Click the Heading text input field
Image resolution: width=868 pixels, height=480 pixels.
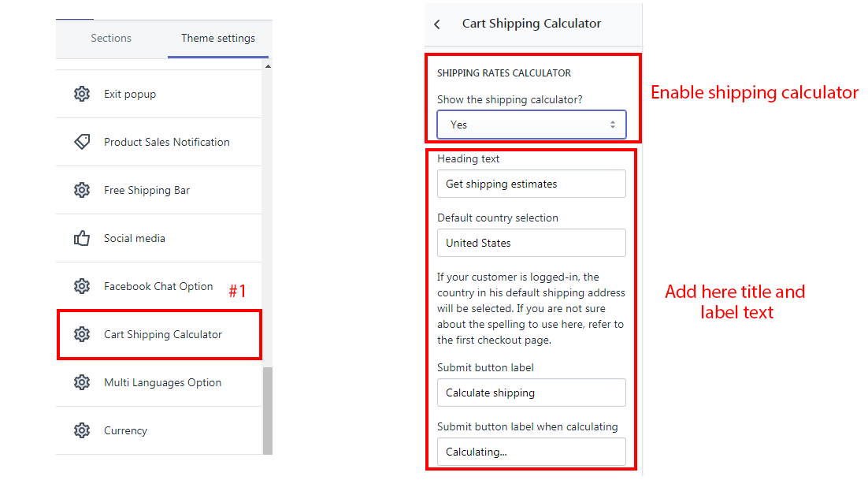(532, 184)
